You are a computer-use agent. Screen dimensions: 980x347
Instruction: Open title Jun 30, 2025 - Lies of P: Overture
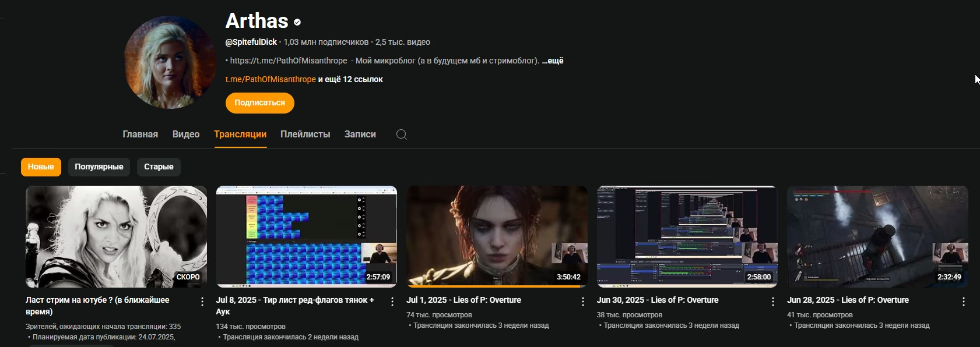658,300
